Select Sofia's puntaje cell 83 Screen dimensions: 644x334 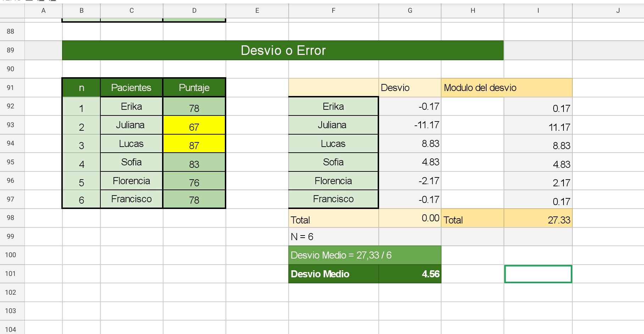194,163
